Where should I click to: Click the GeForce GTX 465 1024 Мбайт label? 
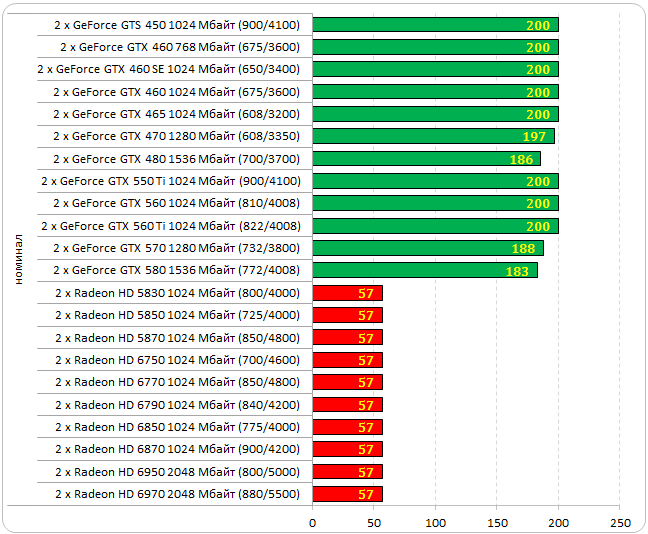tap(176, 114)
